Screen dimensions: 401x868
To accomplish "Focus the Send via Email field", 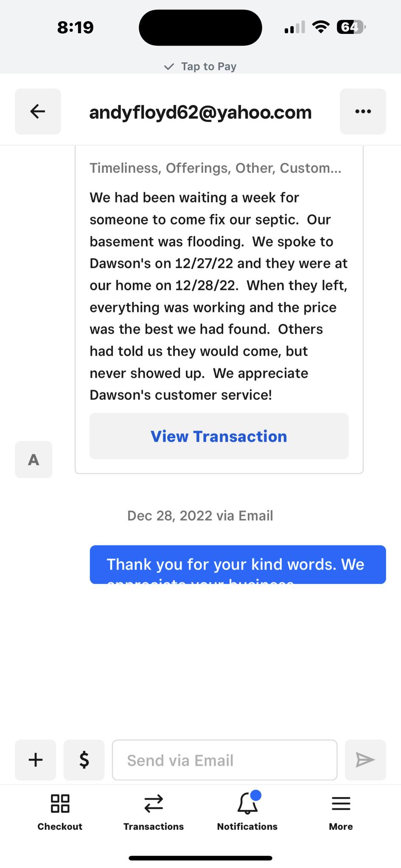I will click(x=224, y=760).
